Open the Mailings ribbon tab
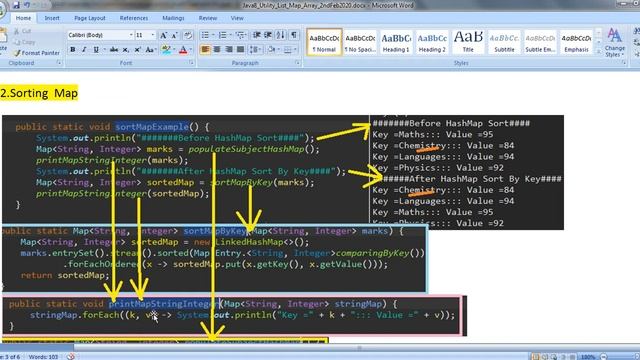Screen dimensions: 640x360 (173, 18)
